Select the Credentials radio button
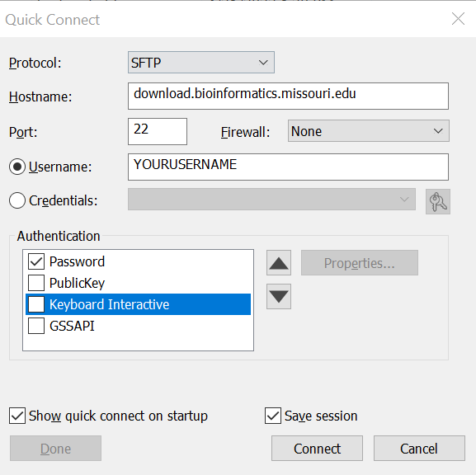The image size is (476, 475). [x=17, y=200]
